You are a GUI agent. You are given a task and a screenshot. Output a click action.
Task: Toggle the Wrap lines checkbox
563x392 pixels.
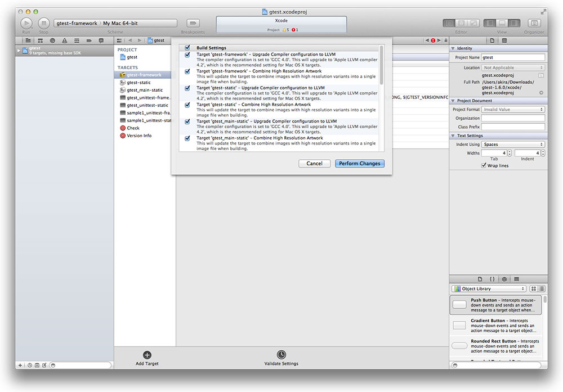[484, 165]
